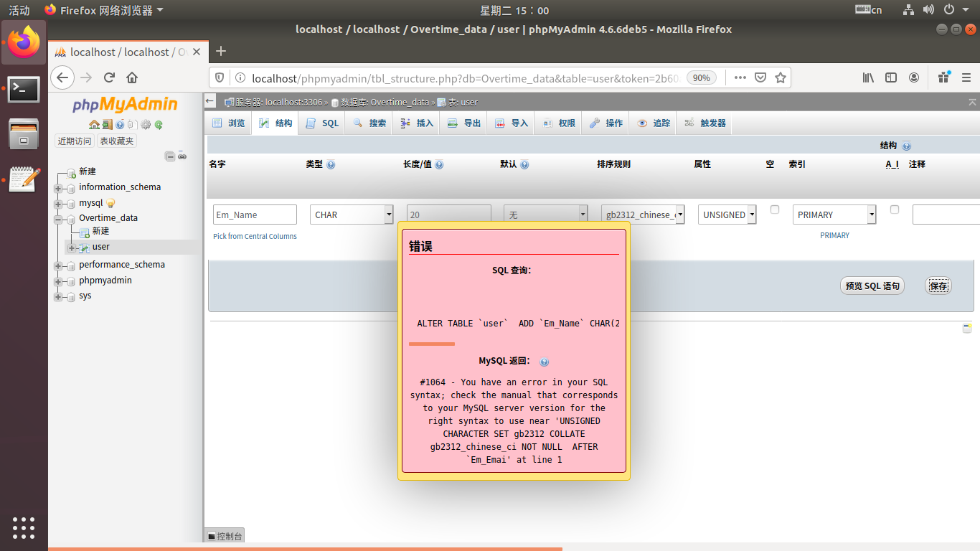Open navigation panel settings gear icon

click(x=146, y=125)
